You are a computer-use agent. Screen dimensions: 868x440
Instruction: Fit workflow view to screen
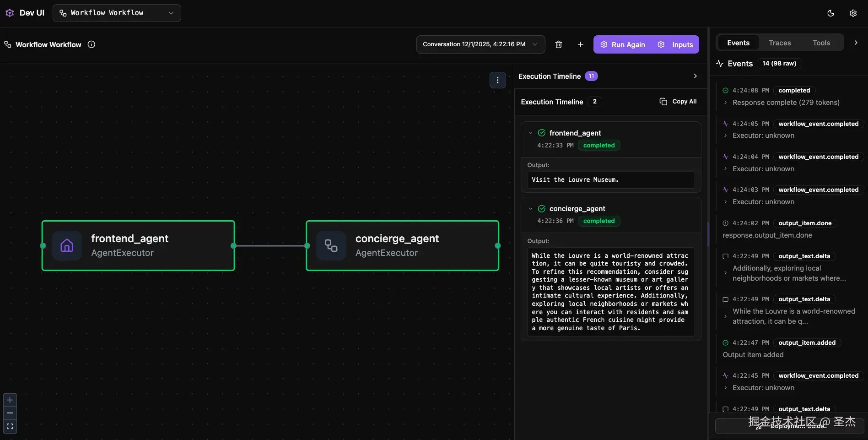(10, 426)
